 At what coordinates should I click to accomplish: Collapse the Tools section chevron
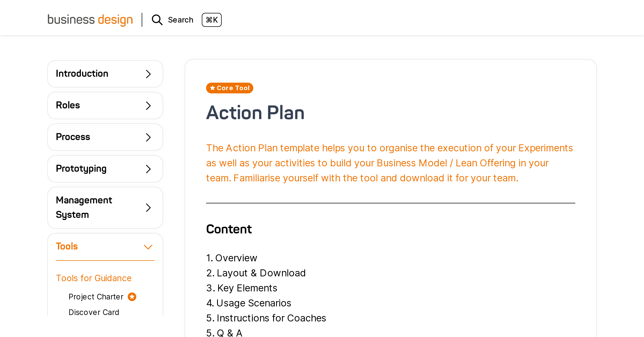pos(148,246)
